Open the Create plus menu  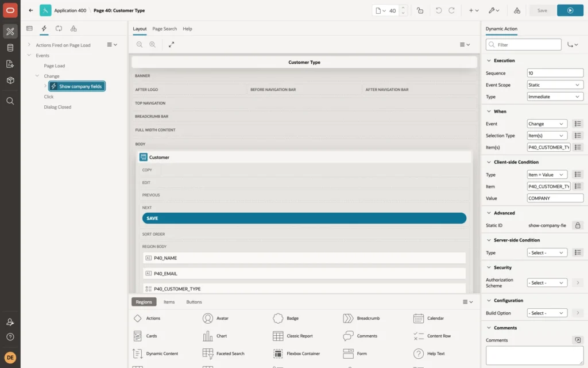(474, 10)
